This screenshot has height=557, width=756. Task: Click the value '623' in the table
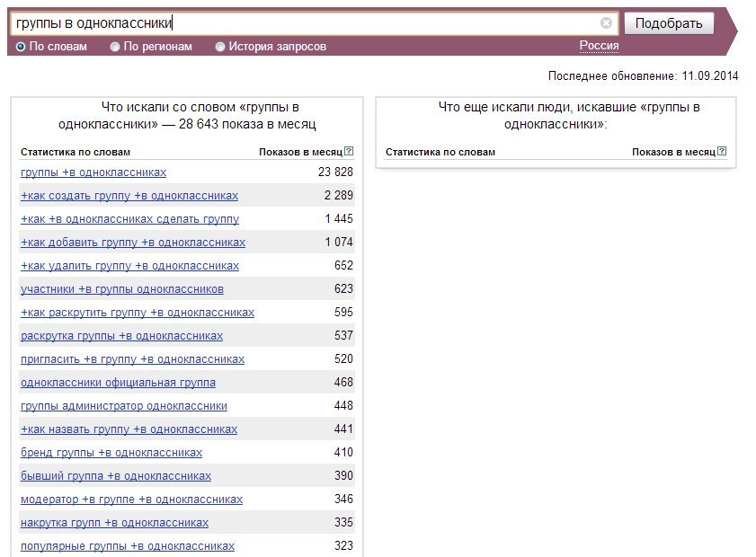coord(343,288)
